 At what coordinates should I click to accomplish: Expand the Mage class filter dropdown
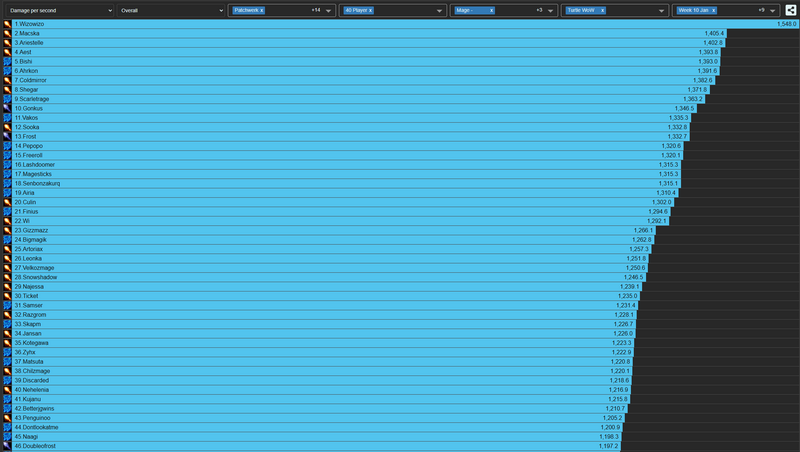click(x=552, y=10)
